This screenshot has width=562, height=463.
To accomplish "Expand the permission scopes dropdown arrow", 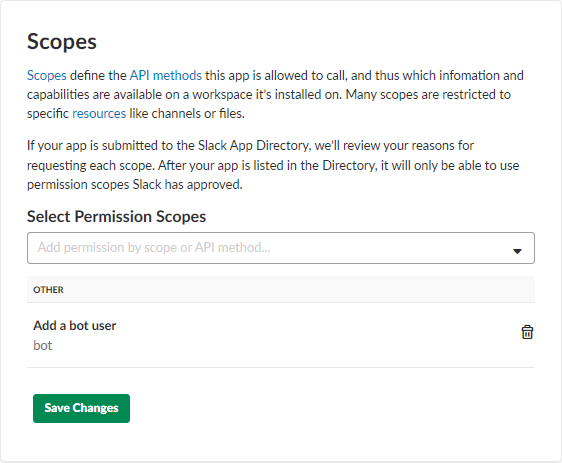I will point(517,251).
